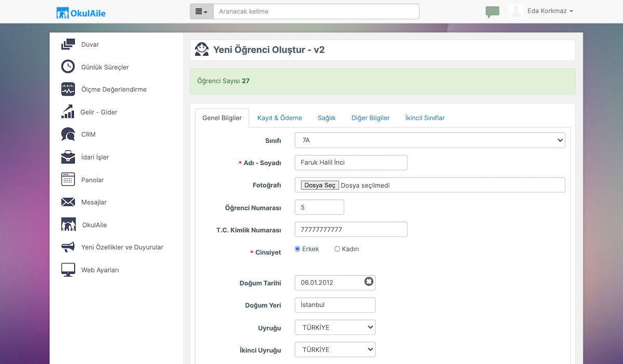Switch to the Genel Bilgiler tab
623x364 pixels.
click(222, 118)
